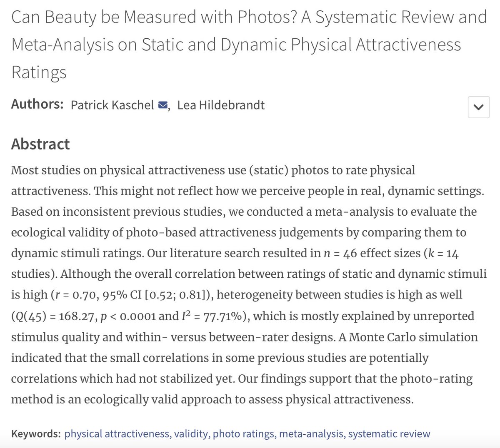Image resolution: width=500 pixels, height=448 pixels.
Task: Click the 'Authors:' label
Action: point(37,104)
